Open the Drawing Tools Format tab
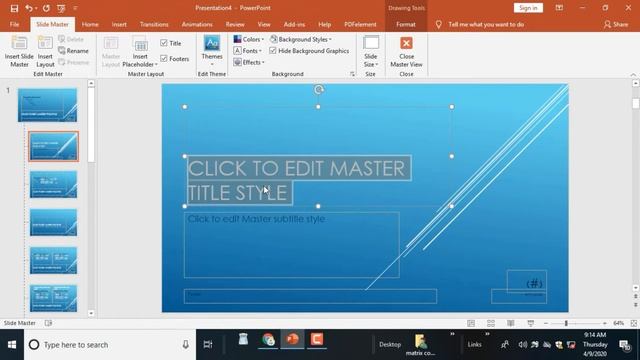Viewport: 640px width, 360px height. [406, 24]
